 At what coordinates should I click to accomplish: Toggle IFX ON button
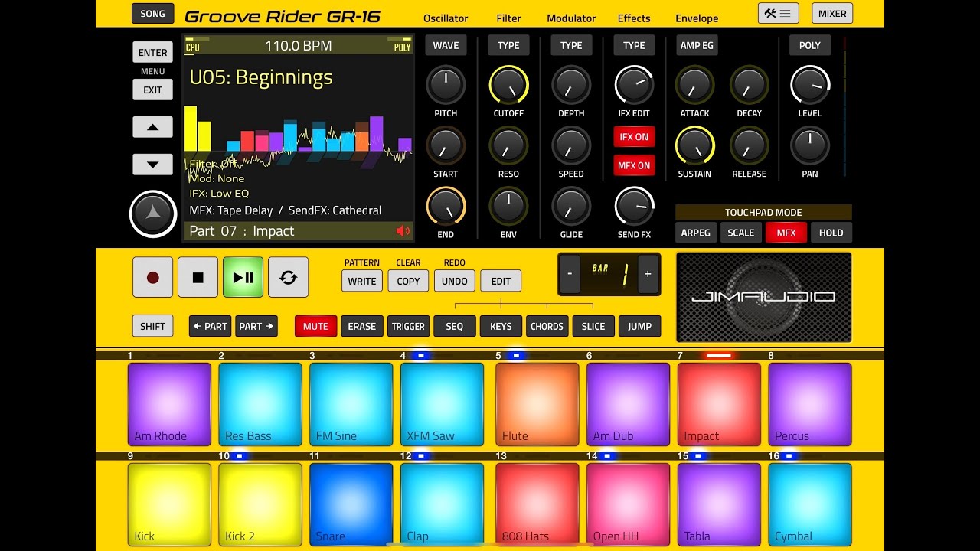[x=634, y=137]
